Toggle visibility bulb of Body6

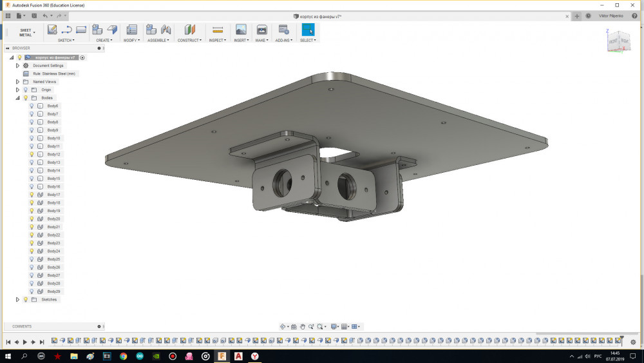(x=32, y=106)
